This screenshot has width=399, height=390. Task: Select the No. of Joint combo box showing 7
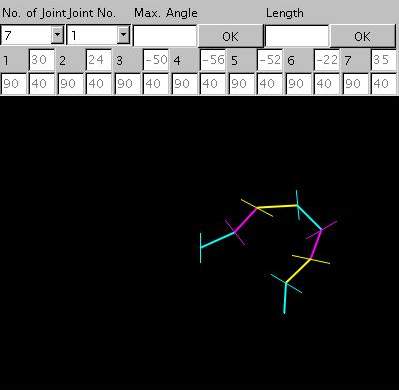(32, 35)
